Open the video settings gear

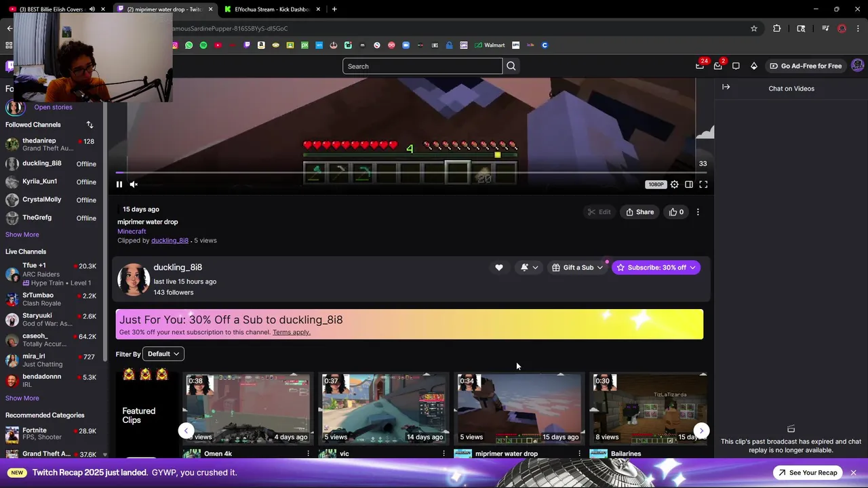[x=674, y=184]
